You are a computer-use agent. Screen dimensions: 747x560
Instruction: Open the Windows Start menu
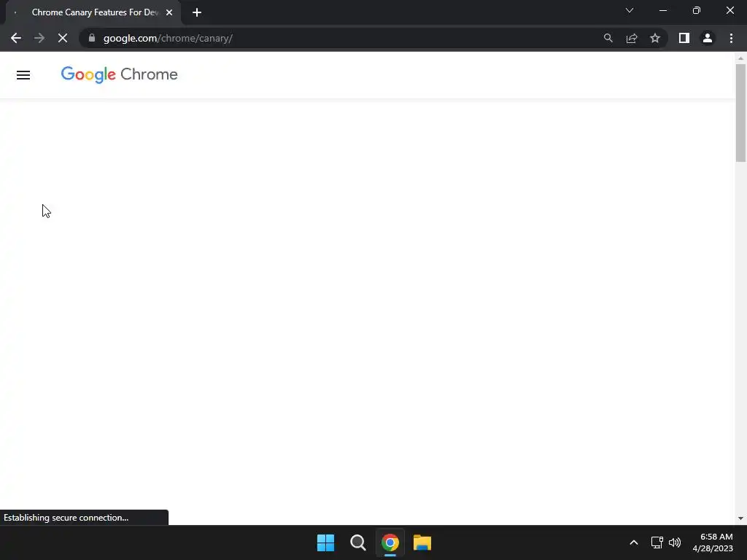(x=326, y=542)
